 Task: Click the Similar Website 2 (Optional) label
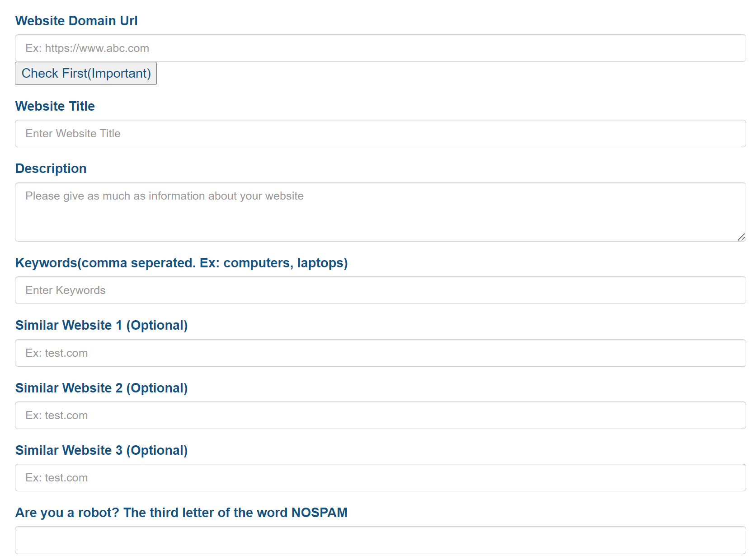tap(102, 388)
